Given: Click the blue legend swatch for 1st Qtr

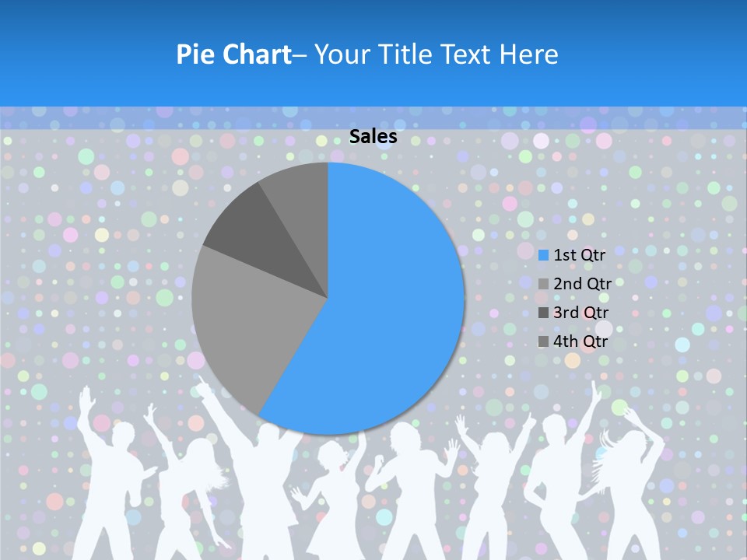Looking at the screenshot, I should coord(543,254).
